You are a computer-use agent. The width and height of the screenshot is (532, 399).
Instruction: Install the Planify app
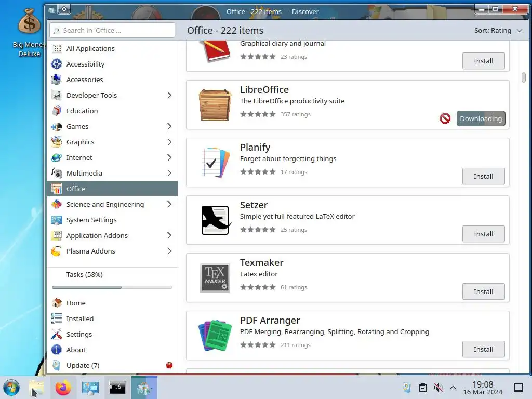click(x=483, y=176)
